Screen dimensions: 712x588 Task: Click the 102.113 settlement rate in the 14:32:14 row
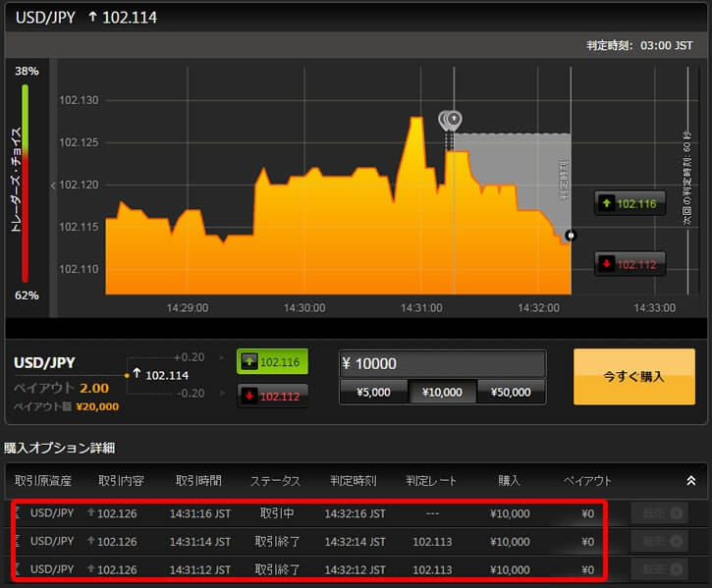[432, 542]
